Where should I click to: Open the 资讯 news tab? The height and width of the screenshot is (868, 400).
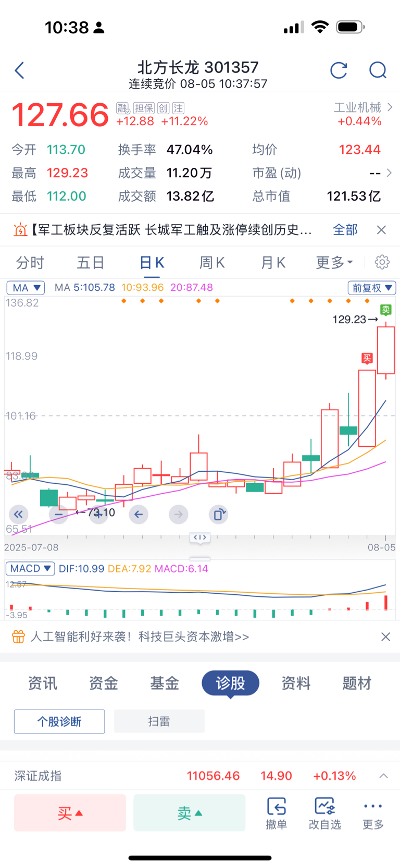42,683
